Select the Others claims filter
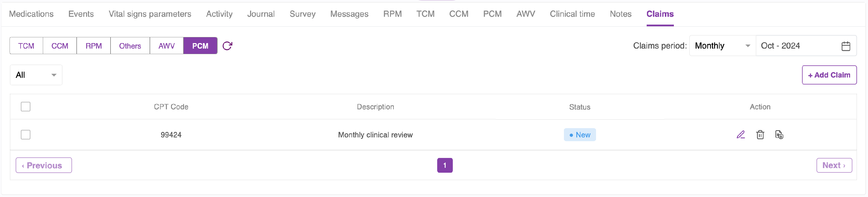This screenshot has height=197, width=868. (130, 46)
